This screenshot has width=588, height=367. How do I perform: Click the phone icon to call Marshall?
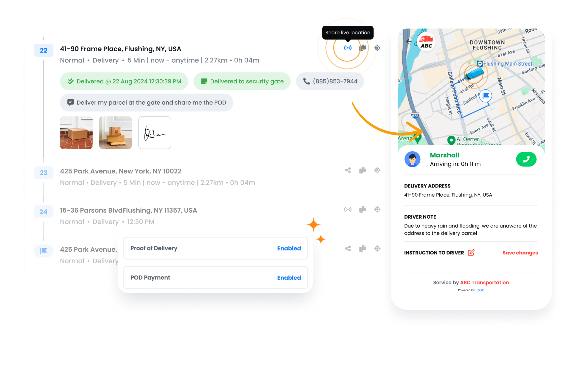[527, 159]
